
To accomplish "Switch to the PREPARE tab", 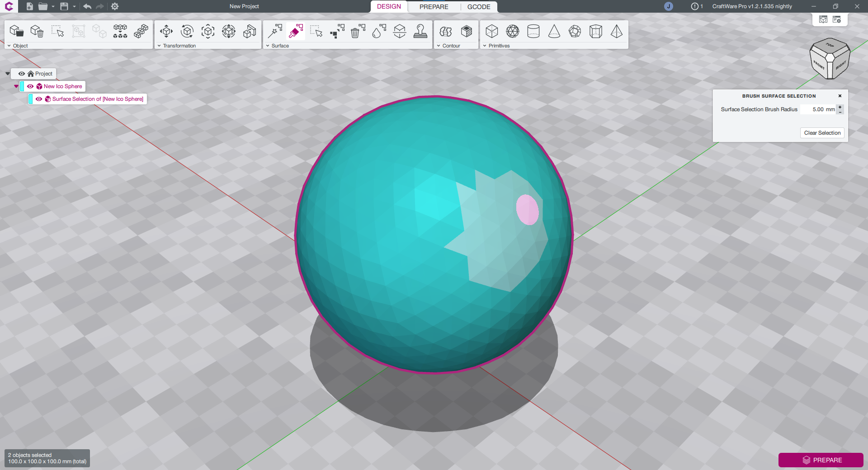I will tap(434, 7).
